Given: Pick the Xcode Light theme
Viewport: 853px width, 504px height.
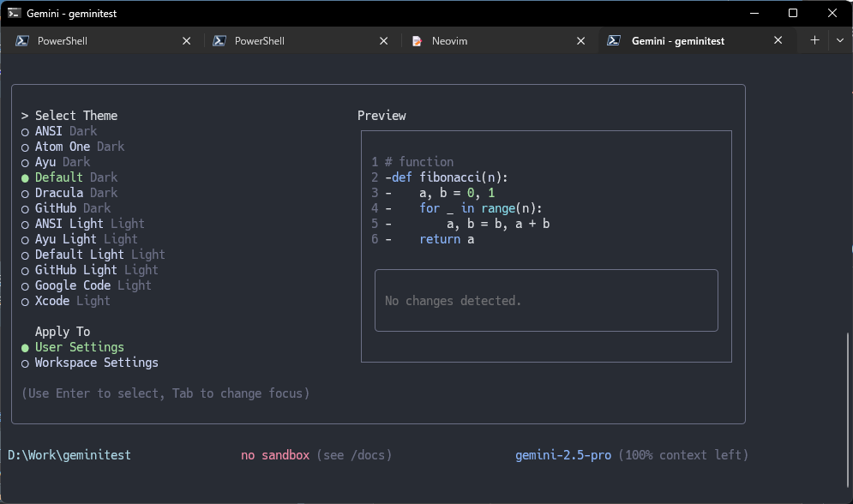Looking at the screenshot, I should point(72,301).
